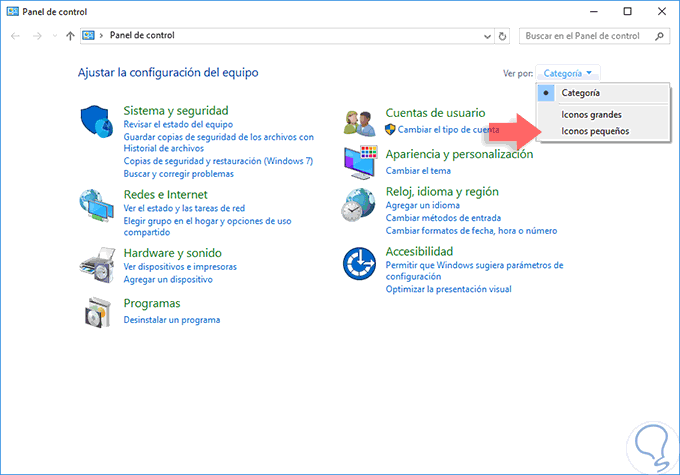Refresh the Panel de control view
This screenshot has width=680, height=475.
[x=502, y=36]
